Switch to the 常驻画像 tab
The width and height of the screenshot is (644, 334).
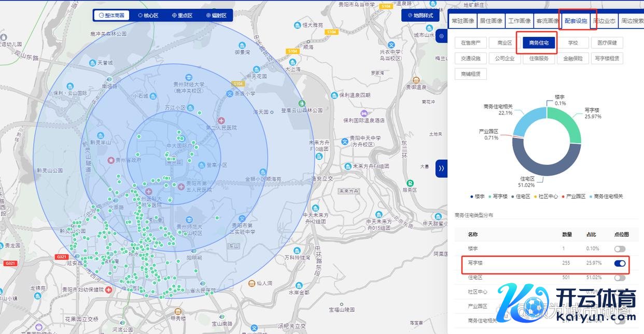(x=463, y=21)
